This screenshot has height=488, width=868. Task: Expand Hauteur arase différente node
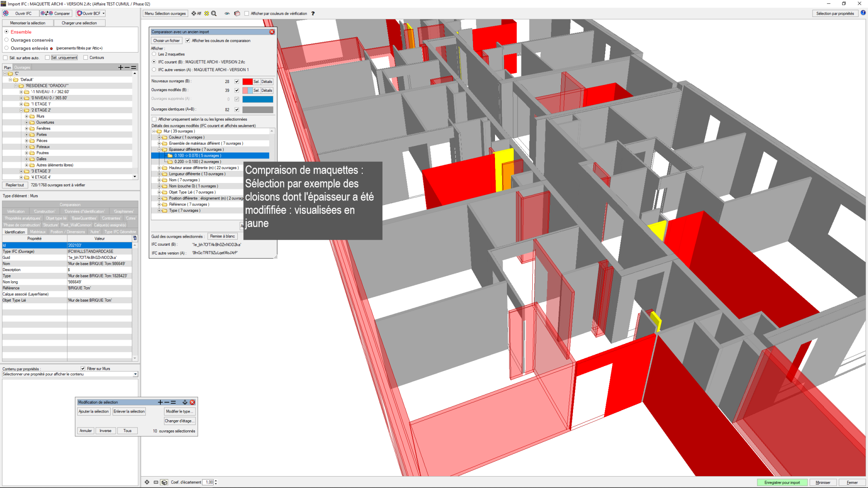click(x=159, y=168)
